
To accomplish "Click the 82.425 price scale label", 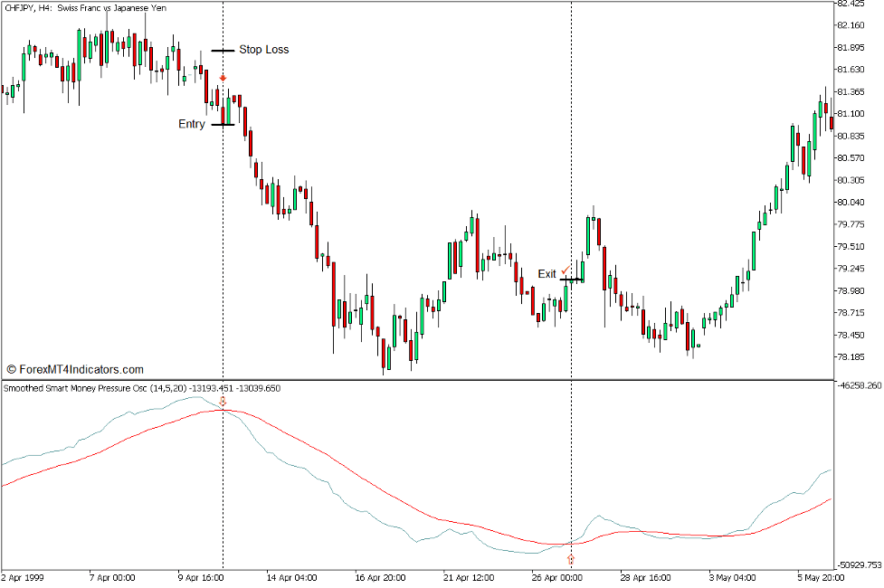I will (x=854, y=4).
